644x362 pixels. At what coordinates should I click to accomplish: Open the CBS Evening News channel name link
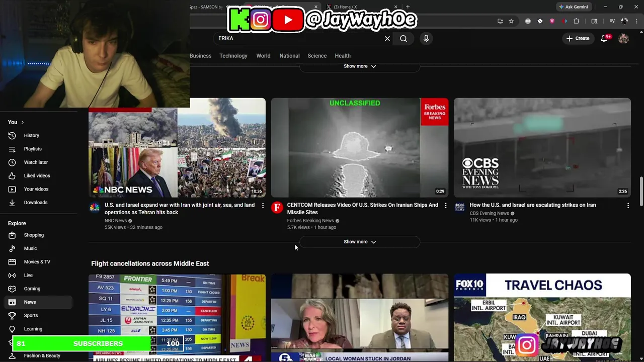[x=489, y=213]
